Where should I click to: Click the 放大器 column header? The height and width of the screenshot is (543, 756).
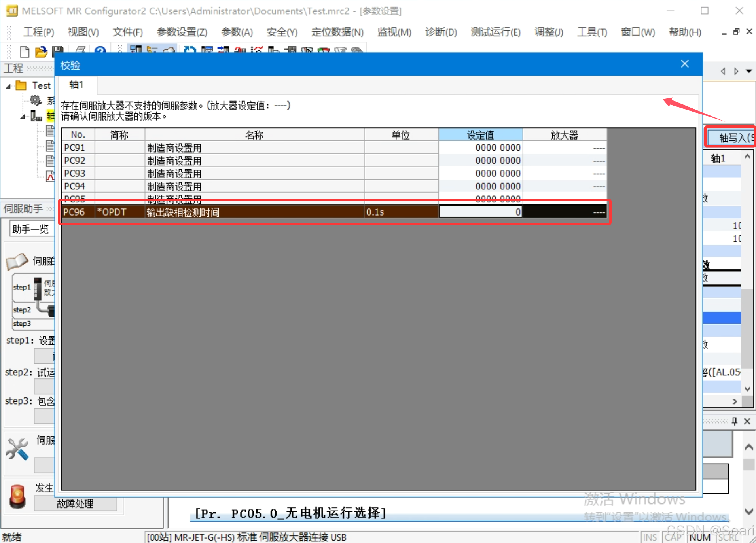(x=565, y=135)
